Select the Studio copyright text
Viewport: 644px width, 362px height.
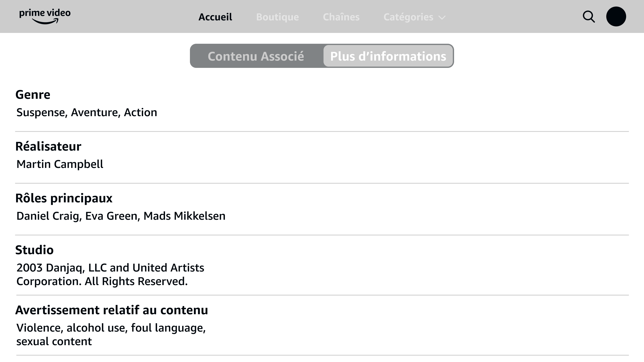(110, 275)
